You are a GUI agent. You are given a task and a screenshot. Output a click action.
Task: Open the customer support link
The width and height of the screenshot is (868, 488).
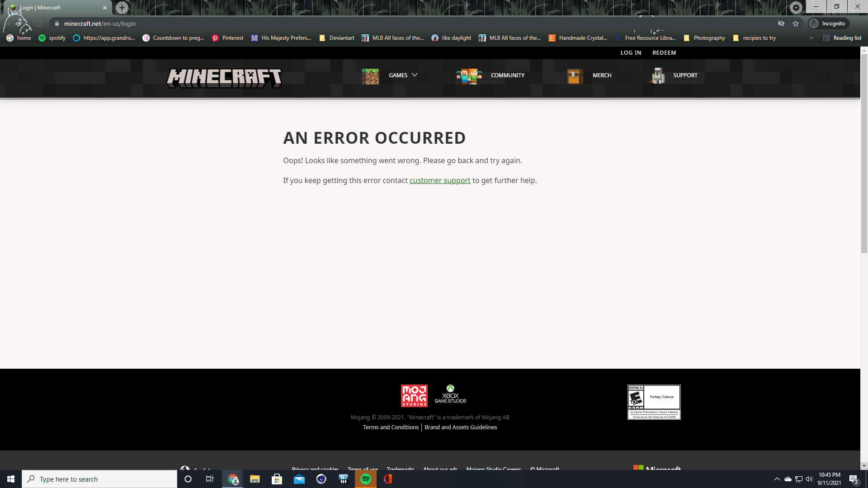pyautogui.click(x=439, y=180)
